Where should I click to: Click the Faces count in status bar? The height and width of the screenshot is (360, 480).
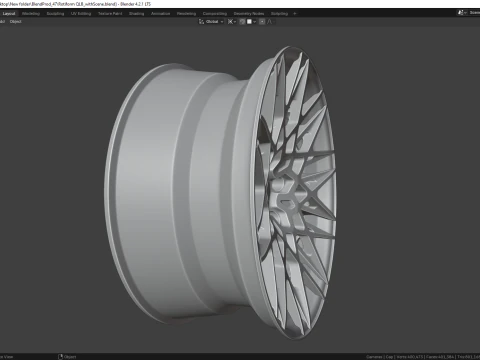[x=440, y=357]
